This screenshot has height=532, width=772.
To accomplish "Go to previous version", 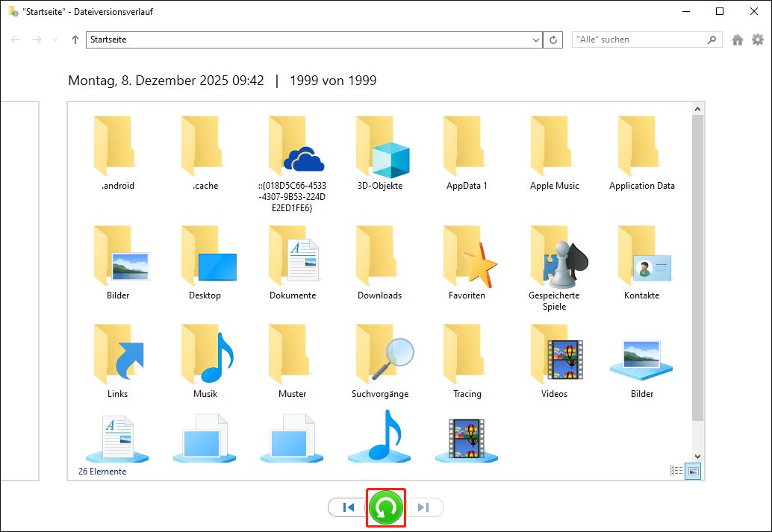I will pyautogui.click(x=348, y=507).
